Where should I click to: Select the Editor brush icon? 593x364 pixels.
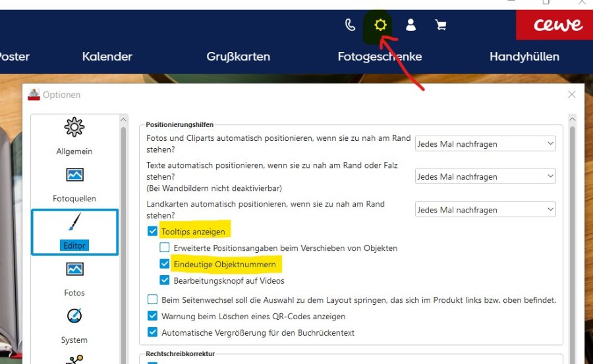pyautogui.click(x=74, y=222)
